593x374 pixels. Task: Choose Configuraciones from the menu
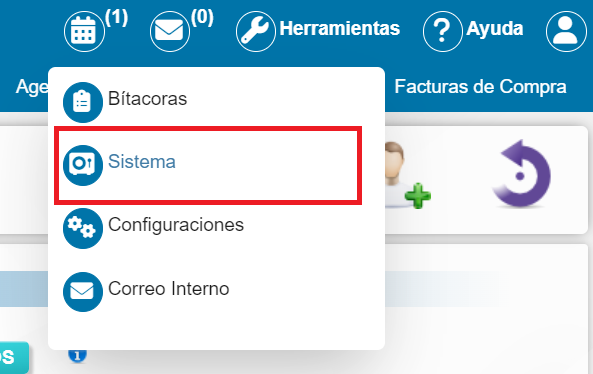click(176, 225)
